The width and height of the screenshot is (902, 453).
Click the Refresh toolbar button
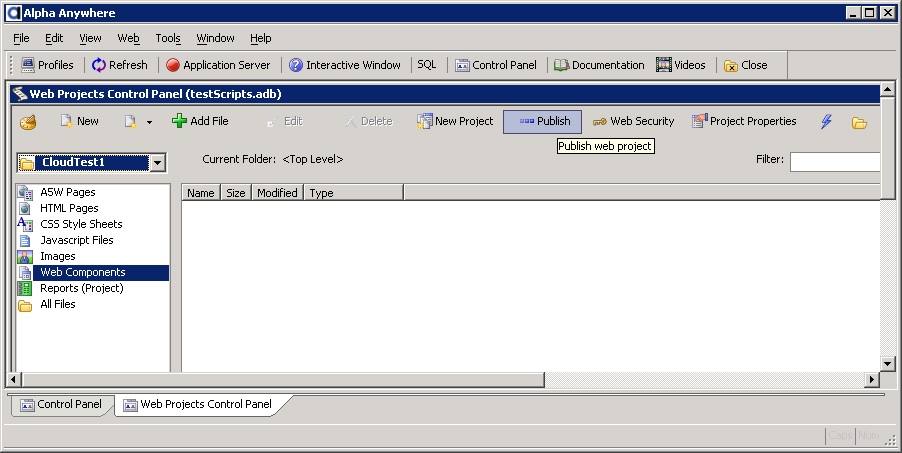point(120,65)
